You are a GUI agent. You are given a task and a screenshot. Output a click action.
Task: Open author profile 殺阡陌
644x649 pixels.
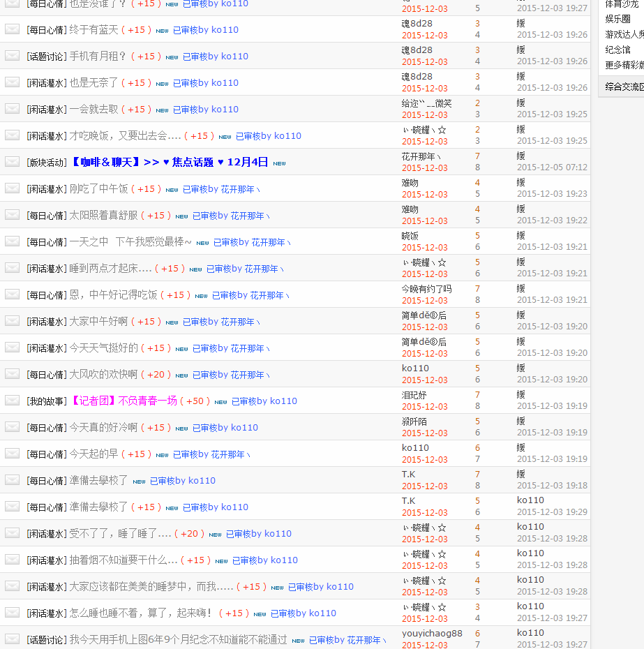(x=414, y=422)
